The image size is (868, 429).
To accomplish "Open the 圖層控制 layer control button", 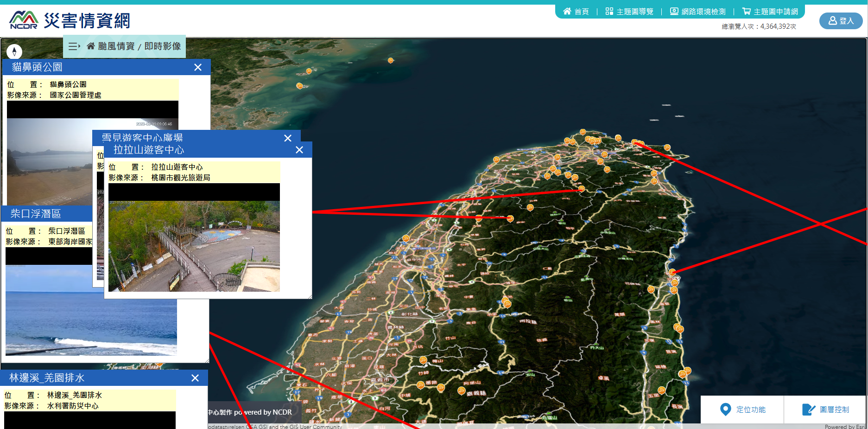I will pos(825,410).
